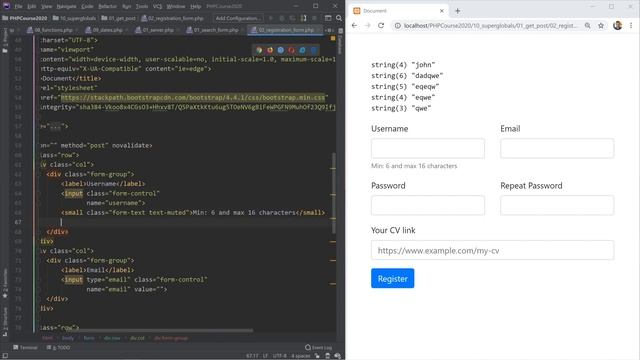Open the 4 spaces indent selector
The width and height of the screenshot is (640, 360).
point(300,356)
